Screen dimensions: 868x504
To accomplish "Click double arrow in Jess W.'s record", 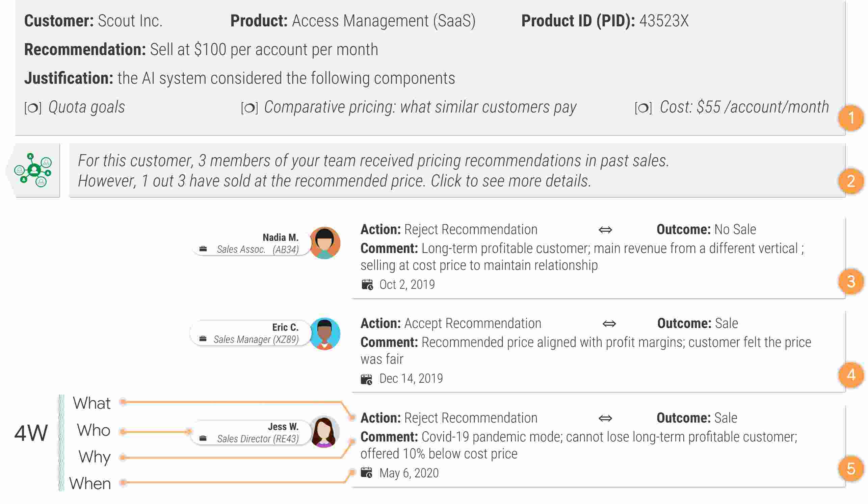I will [605, 419].
